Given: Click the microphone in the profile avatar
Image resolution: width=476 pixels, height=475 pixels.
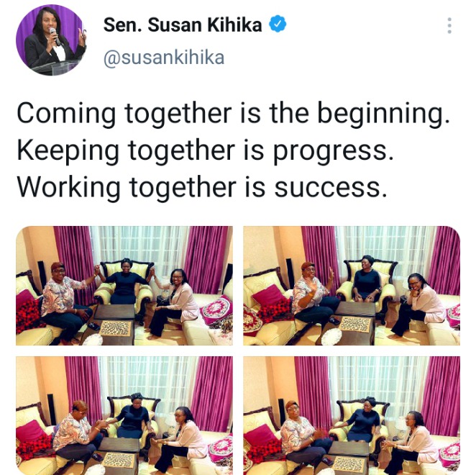Looking at the screenshot, I should tap(54, 35).
